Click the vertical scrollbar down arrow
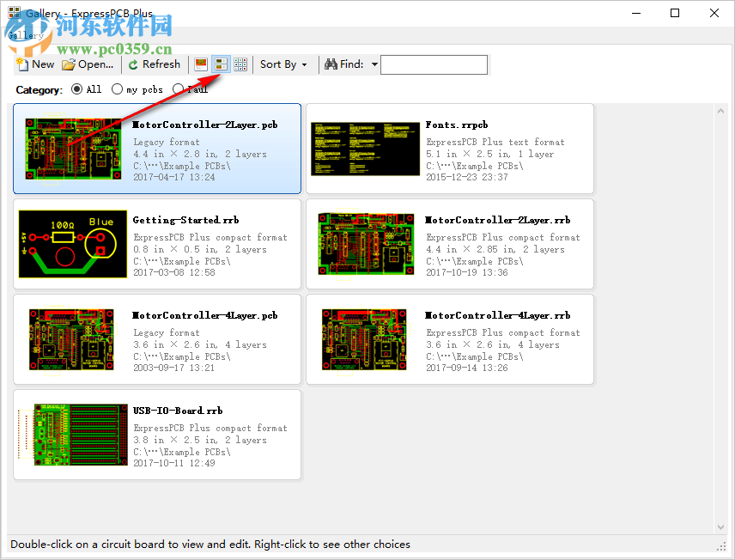 (x=721, y=527)
